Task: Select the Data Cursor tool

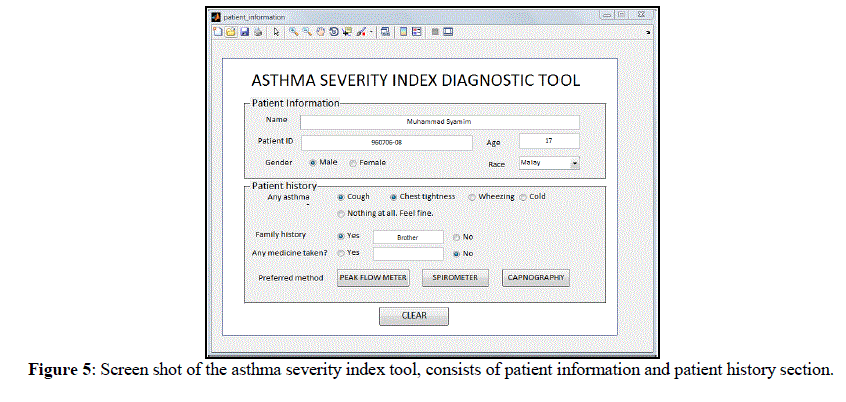Action: tap(346, 32)
